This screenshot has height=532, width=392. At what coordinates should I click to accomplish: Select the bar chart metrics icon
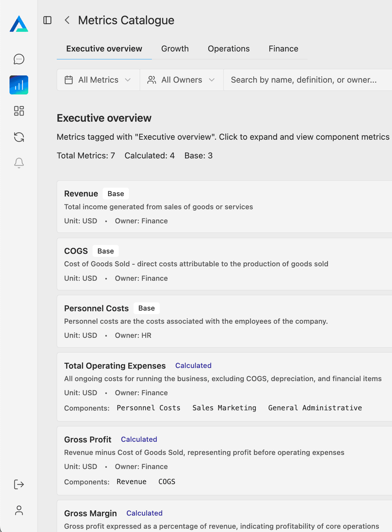coord(19,85)
